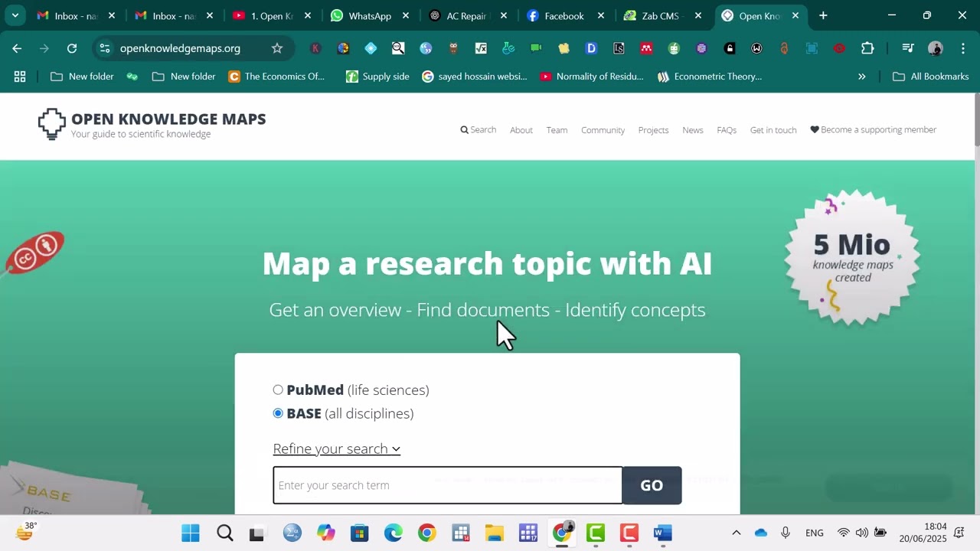This screenshot has width=980, height=551.
Task: Click the Open Knowledge Maps logo
Action: tap(152, 125)
